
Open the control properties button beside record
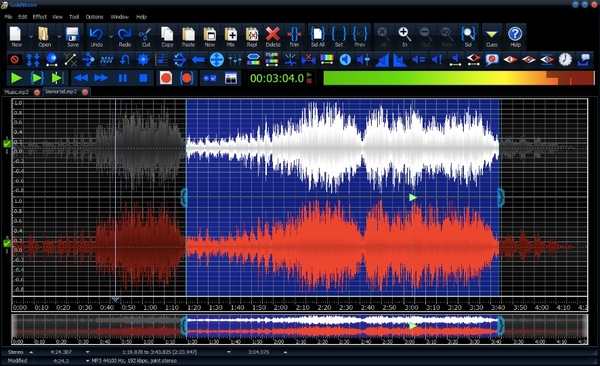coord(231,78)
